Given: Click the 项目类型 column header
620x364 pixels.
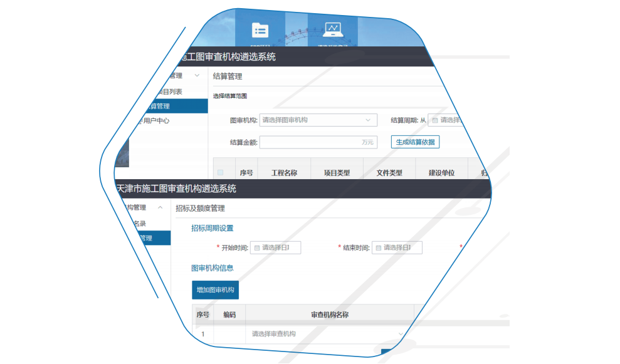Looking at the screenshot, I should [337, 173].
